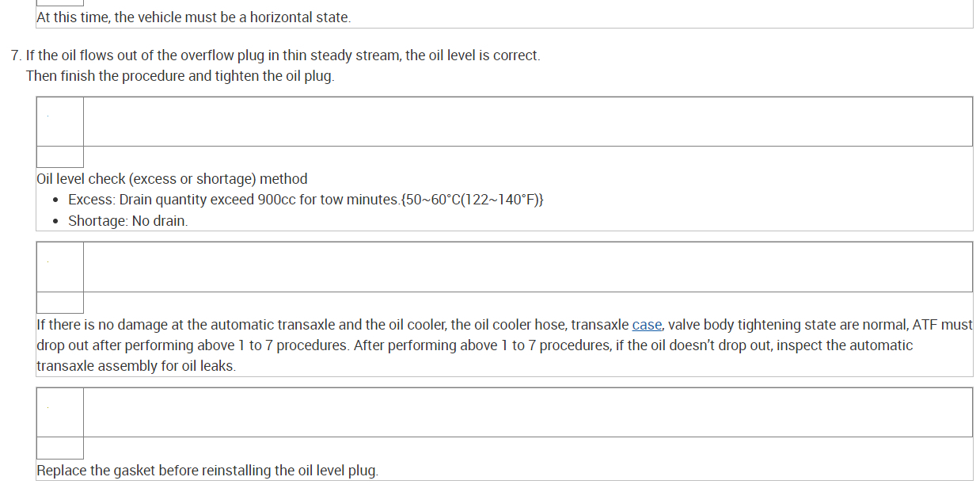Screen dimensions: 980x492
Task: Click the "Replace the gasket before reinstalling" sentence
Action: [207, 471]
